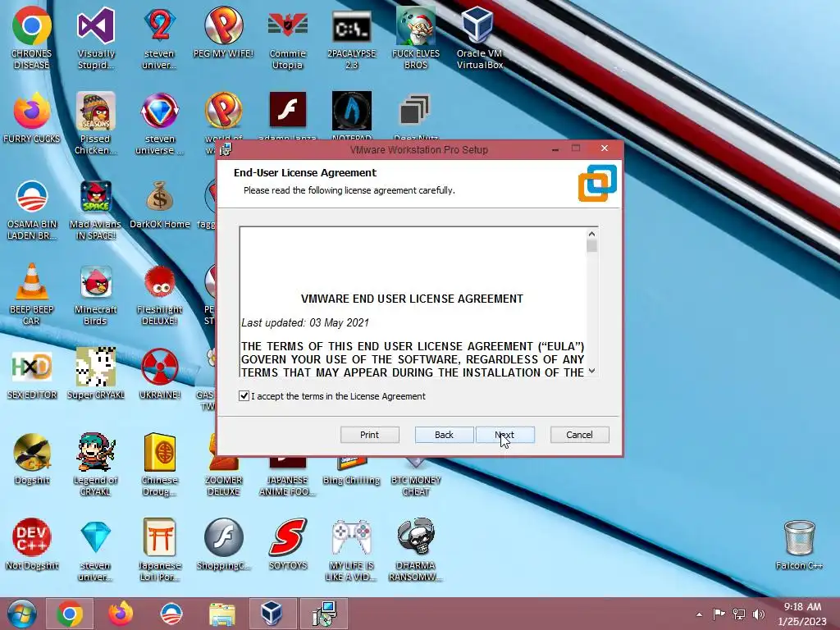
Task: Open Firefox from the taskbar
Action: point(121,614)
